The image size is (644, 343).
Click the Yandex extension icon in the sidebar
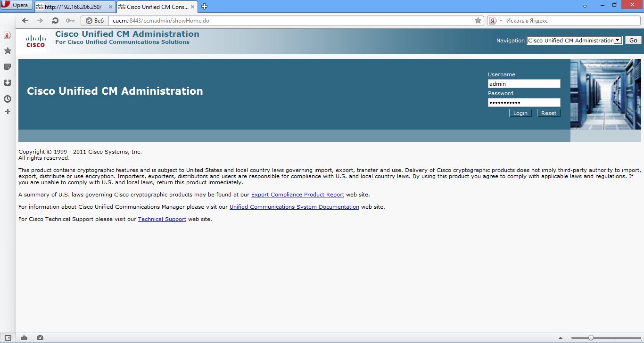(7, 35)
